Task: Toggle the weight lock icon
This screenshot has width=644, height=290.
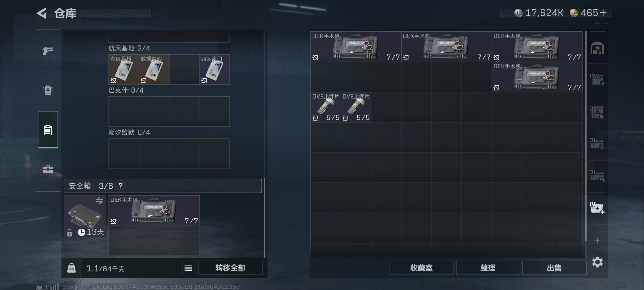Action: (71, 268)
